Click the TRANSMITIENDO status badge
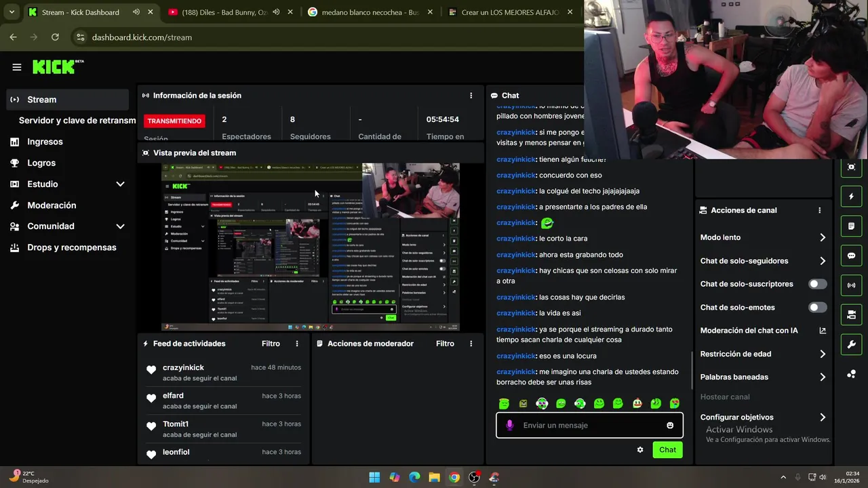 (x=174, y=121)
